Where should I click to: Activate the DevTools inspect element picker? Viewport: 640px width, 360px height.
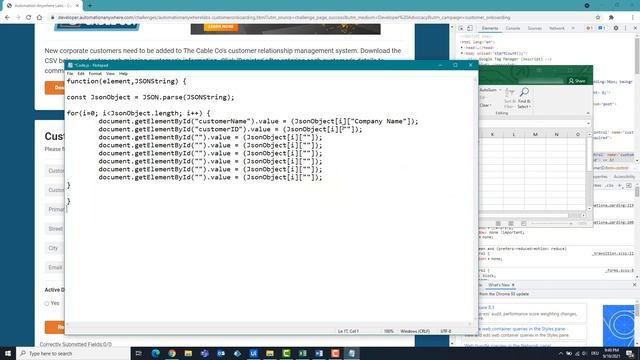pyautogui.click(x=461, y=28)
